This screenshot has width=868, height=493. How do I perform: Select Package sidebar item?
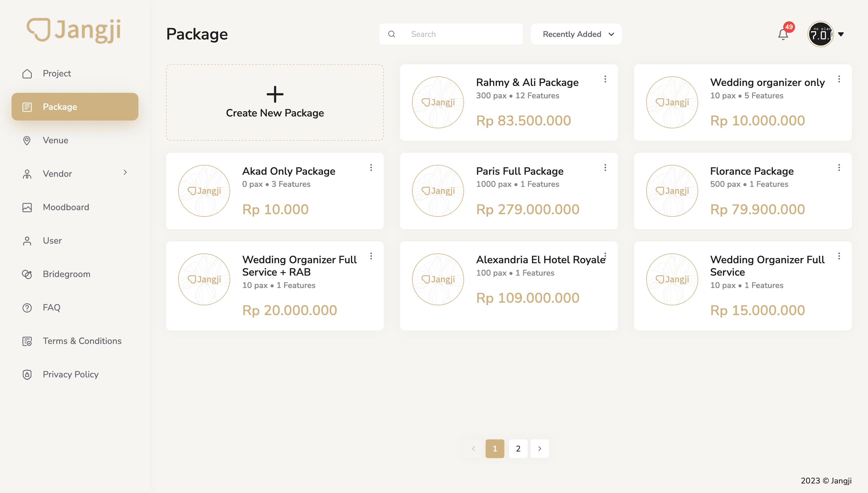[x=75, y=107]
